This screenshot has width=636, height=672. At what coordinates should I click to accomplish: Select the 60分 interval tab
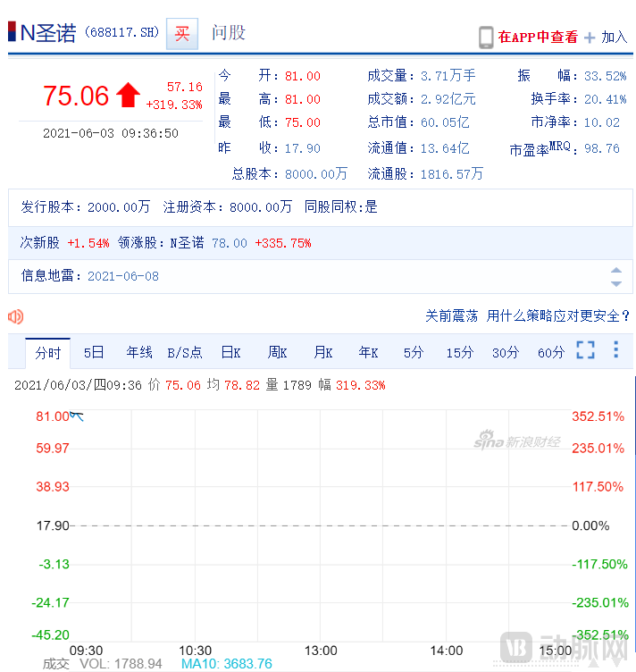point(551,353)
